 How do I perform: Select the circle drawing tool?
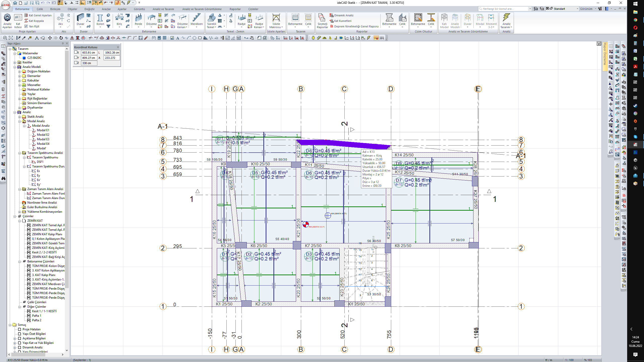click(x=194, y=38)
